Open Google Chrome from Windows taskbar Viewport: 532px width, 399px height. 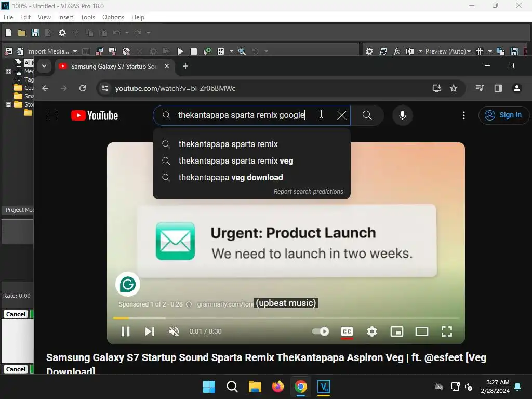301,387
